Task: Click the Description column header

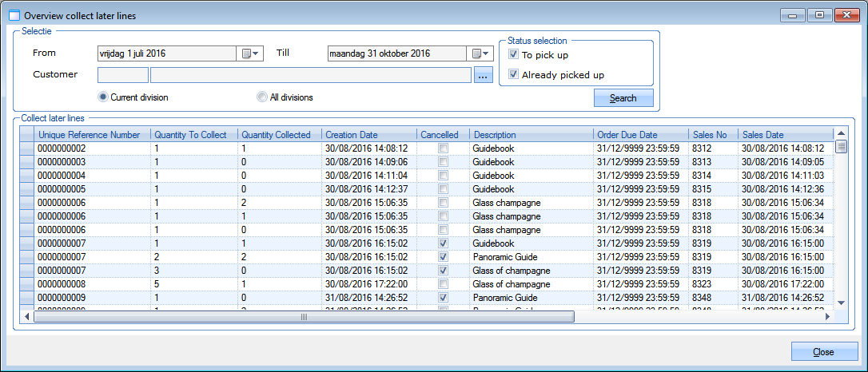Action: 494,135
